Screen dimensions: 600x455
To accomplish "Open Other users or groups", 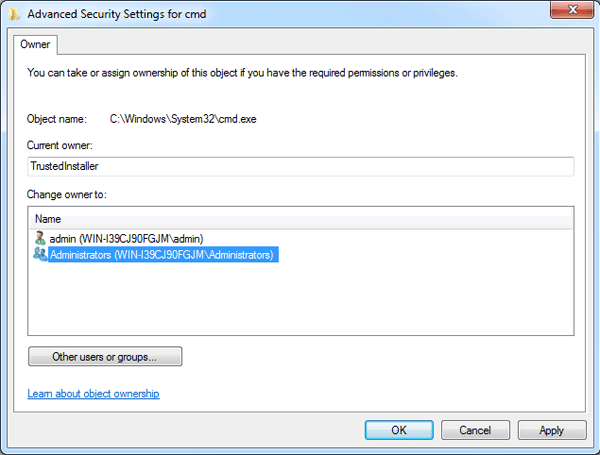I will [x=105, y=356].
